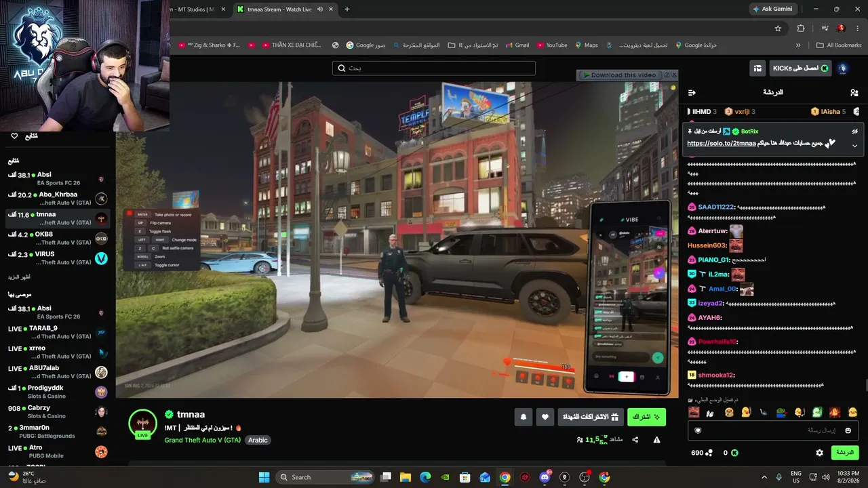Click the green chat send button

(x=845, y=453)
